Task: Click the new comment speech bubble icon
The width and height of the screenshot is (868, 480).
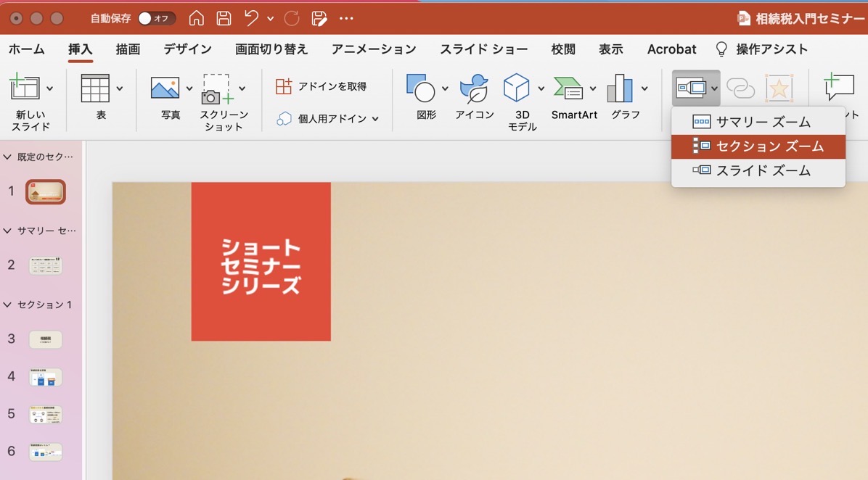Action: pos(839,87)
